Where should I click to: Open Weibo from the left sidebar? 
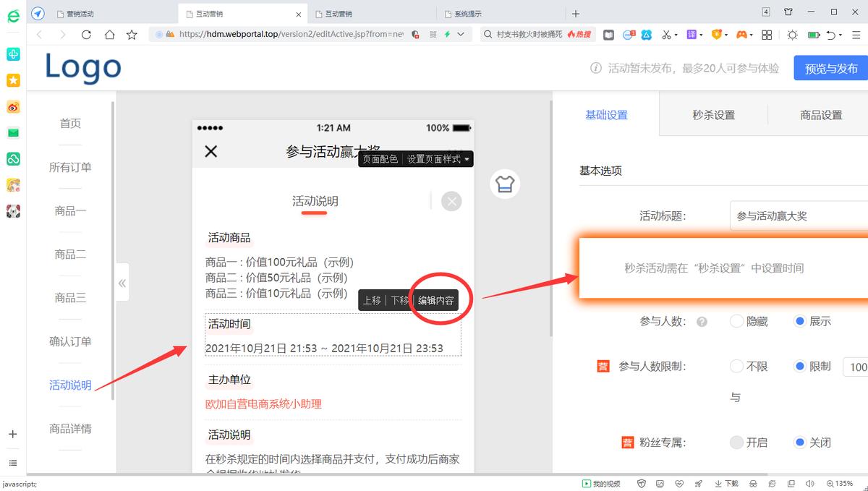coord(13,107)
